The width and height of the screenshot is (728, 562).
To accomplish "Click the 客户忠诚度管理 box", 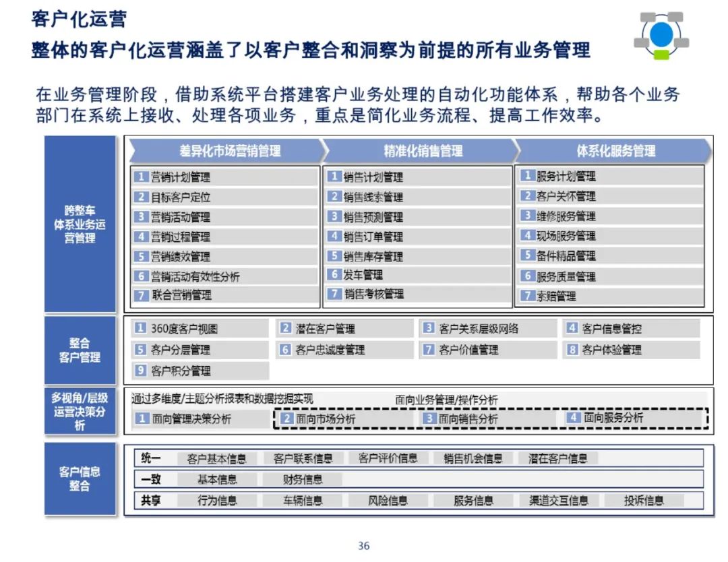I will point(344,350).
